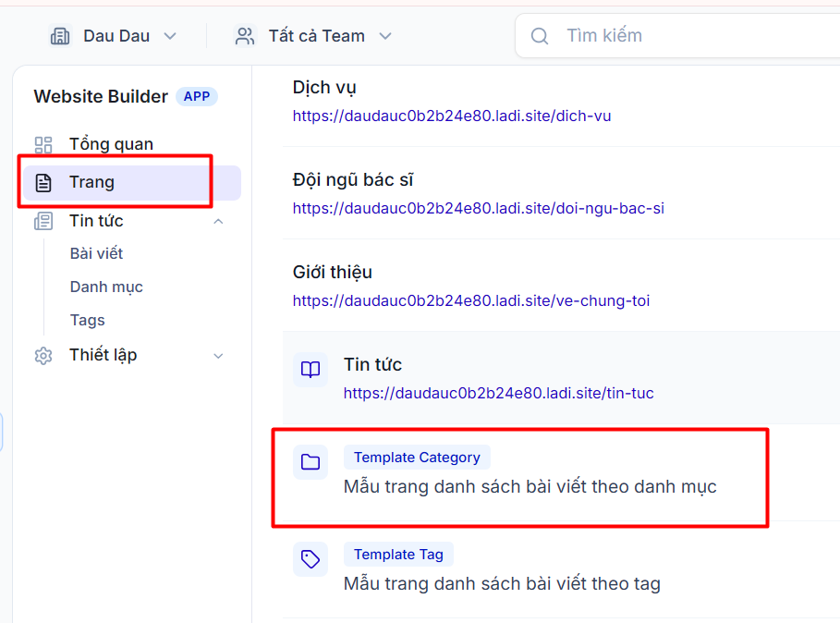Click 'Mẫu trang danh sách bài viết theo danh mục'
This screenshot has height=623, width=840.
tap(530, 487)
